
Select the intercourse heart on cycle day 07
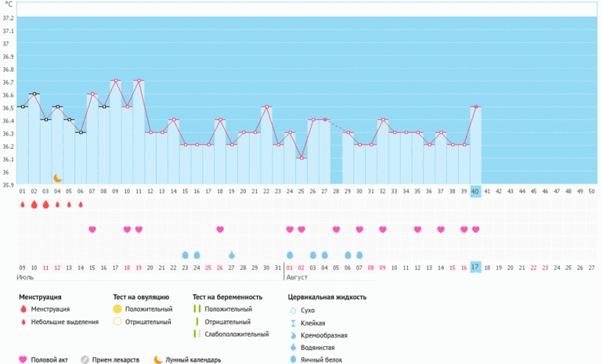click(x=92, y=229)
